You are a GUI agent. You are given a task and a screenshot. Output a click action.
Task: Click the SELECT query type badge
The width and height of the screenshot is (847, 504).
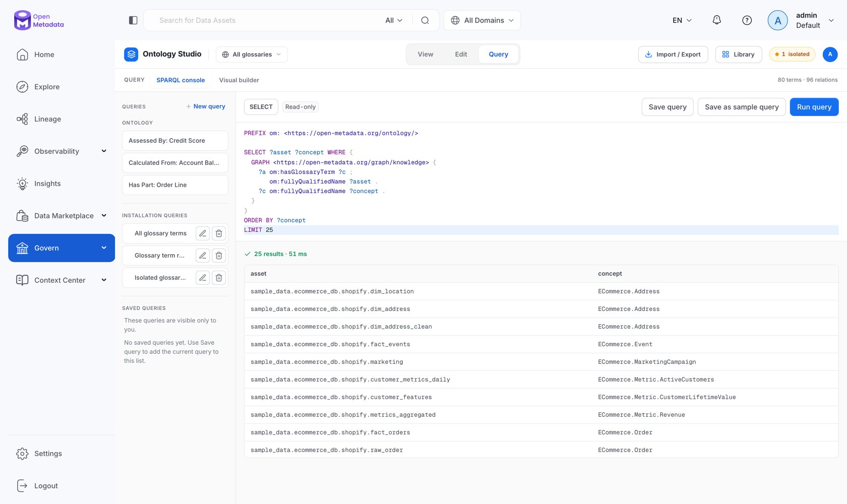tap(261, 107)
